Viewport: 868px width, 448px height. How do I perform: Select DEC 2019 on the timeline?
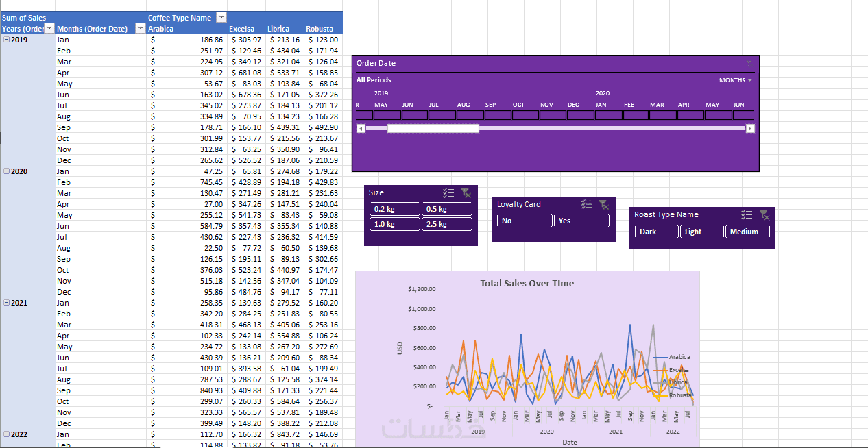pyautogui.click(x=580, y=115)
